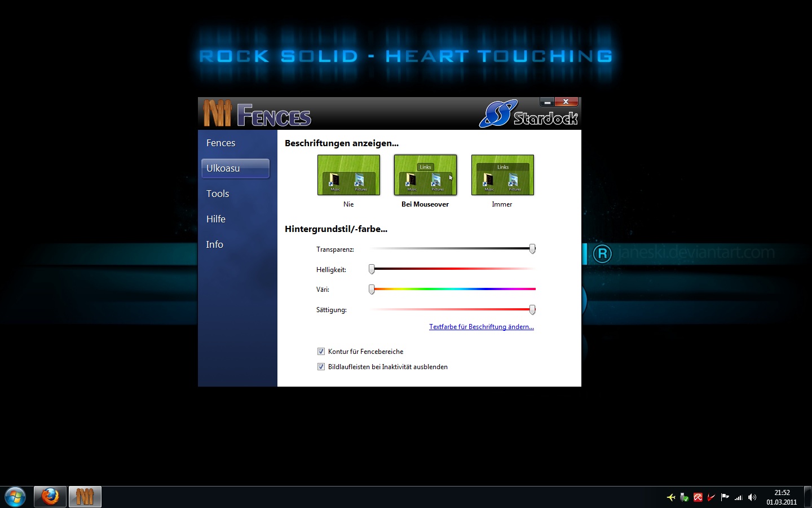Screen dimensions: 812x508
Task: Click the Show Desktop button
Action: coord(807,497)
